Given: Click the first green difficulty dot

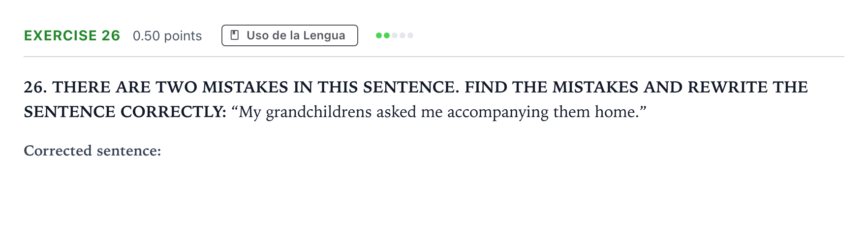Looking at the screenshot, I should pyautogui.click(x=379, y=35).
